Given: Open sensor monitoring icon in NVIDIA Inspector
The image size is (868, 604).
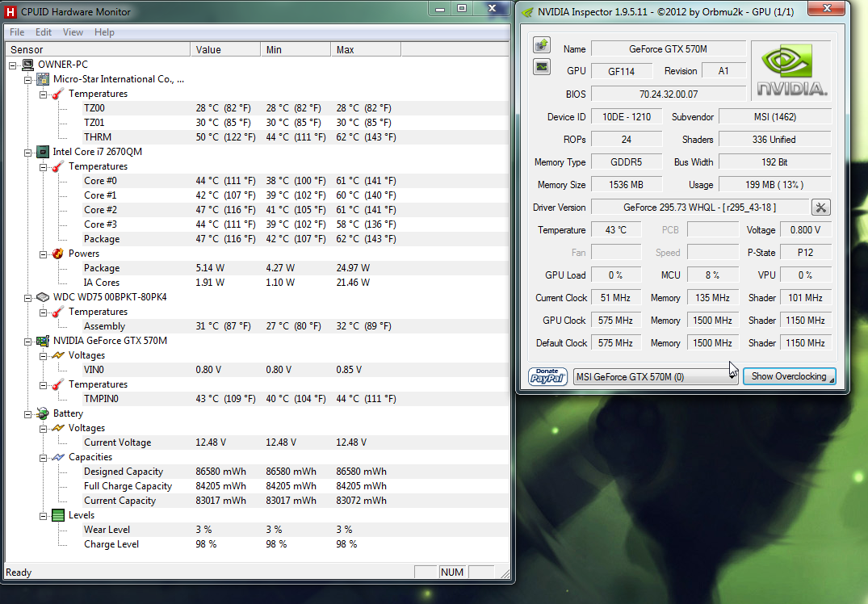Looking at the screenshot, I should 542,67.
